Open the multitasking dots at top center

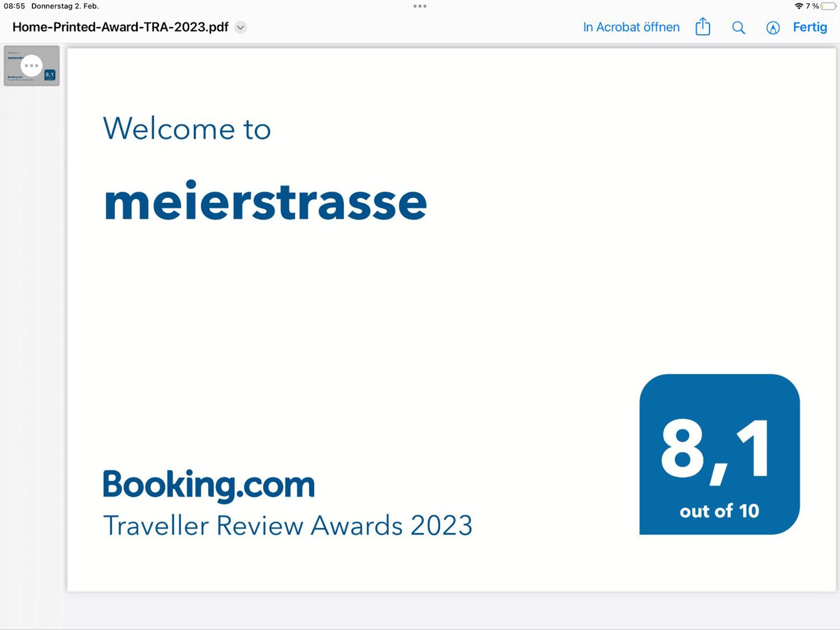coord(420,6)
